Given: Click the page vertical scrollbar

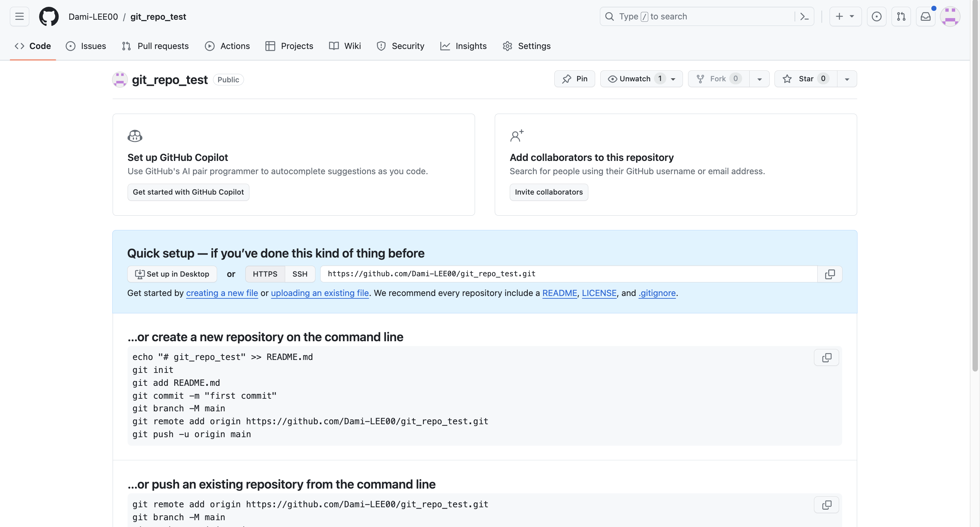Looking at the screenshot, I should tap(975, 186).
